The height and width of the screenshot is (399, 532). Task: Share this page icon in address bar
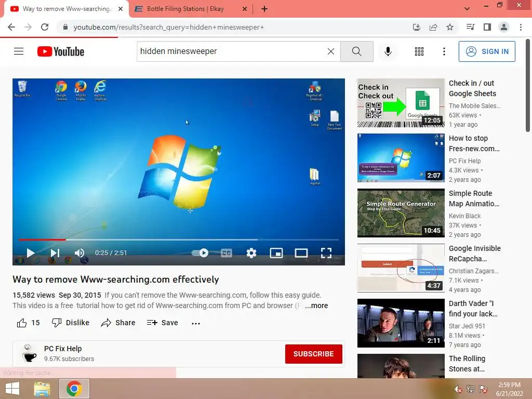pos(433,27)
